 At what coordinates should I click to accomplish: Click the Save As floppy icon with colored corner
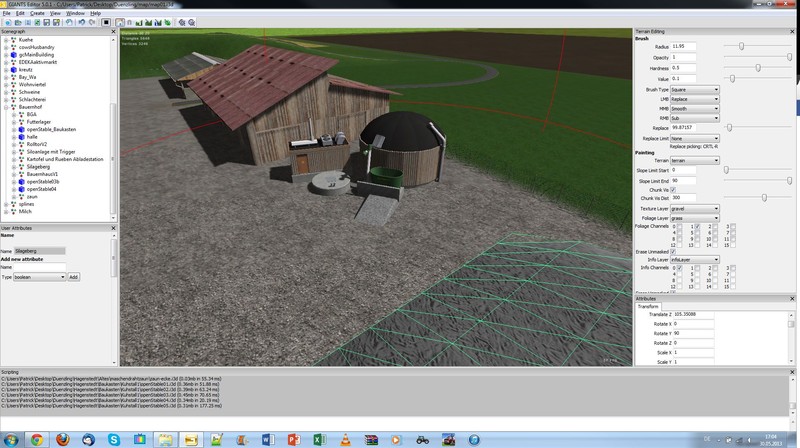tap(56, 22)
